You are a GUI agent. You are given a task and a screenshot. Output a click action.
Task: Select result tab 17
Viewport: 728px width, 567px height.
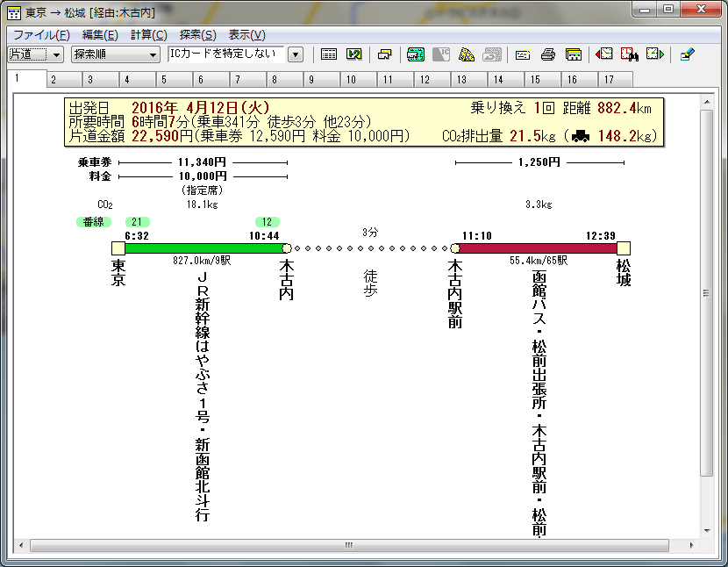pyautogui.click(x=614, y=78)
